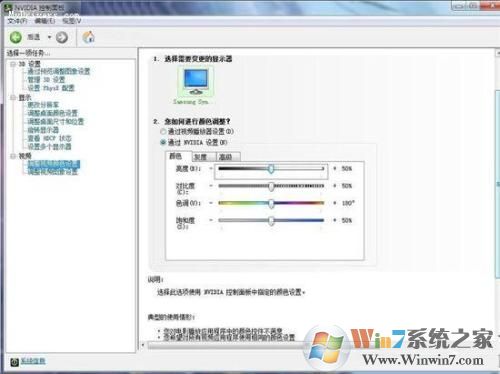Click the minus icon beside the brightness slider
The height and width of the screenshot is (374, 500).
211,168
